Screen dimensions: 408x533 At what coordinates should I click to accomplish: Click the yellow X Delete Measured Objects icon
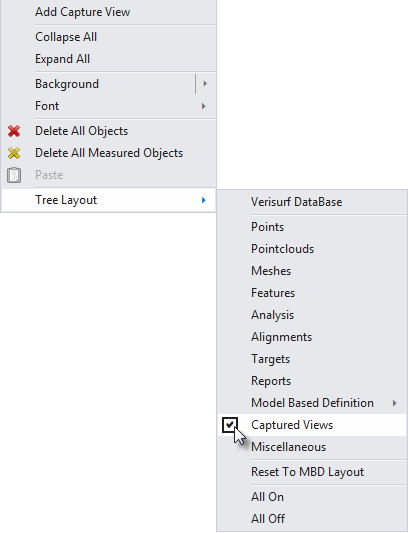[x=14, y=153]
